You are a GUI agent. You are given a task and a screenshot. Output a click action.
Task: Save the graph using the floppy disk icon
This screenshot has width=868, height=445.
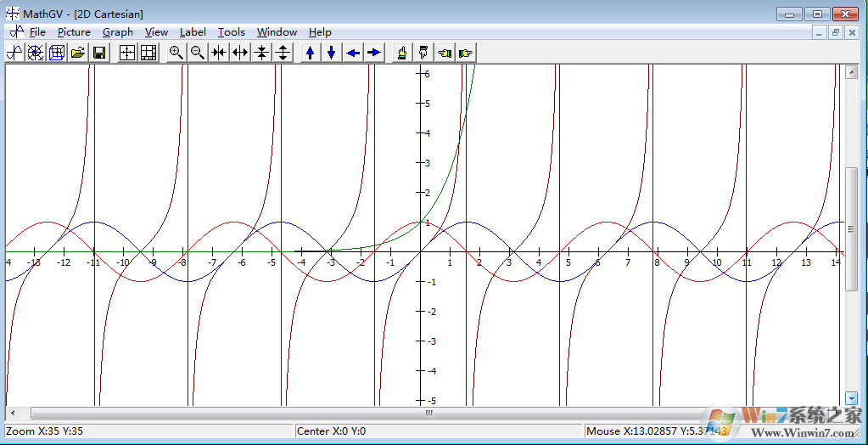click(99, 53)
